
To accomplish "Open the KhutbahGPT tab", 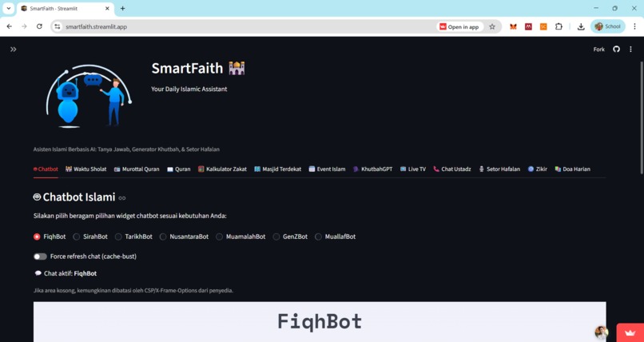I will (x=372, y=169).
